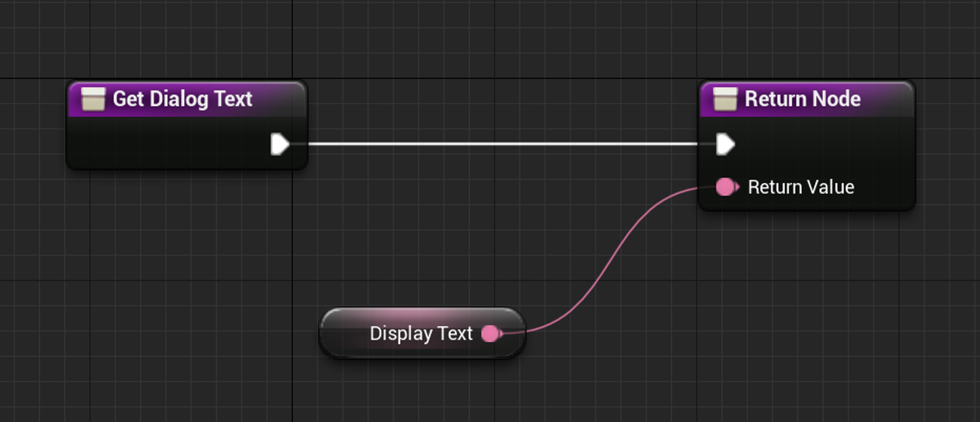This screenshot has height=422, width=980.
Task: Click the purple header bar of Return Node
Action: [858, 98]
